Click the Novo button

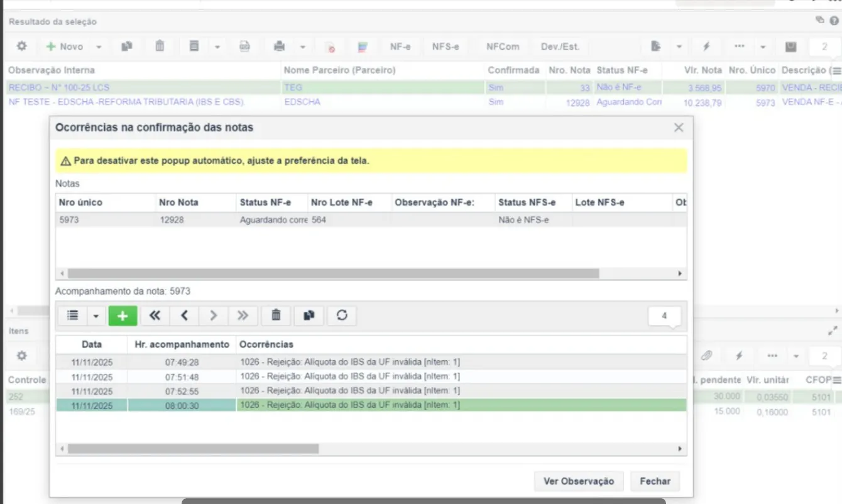click(x=65, y=47)
